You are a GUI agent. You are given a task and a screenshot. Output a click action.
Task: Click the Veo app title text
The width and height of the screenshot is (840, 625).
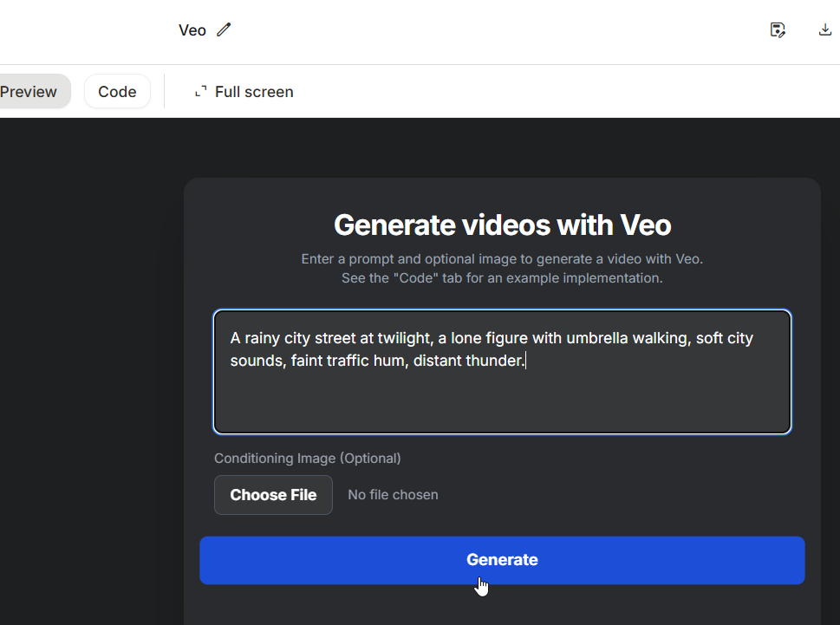[192, 30]
